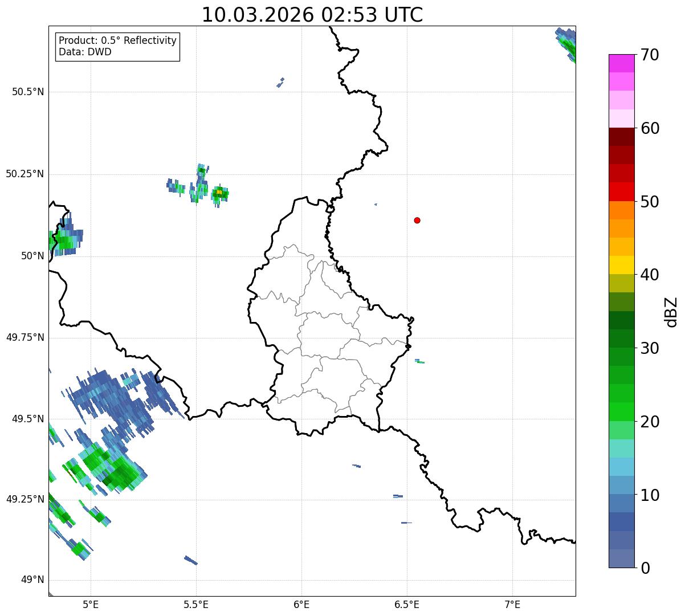The image size is (685, 616).
Task: Click the 6.5°E longitude label
Action: pos(407,604)
